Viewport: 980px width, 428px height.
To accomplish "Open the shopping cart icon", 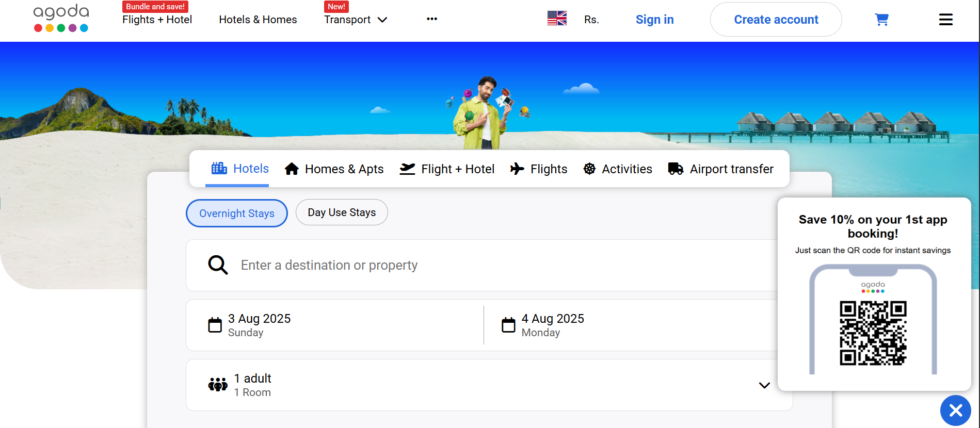I will click(881, 20).
